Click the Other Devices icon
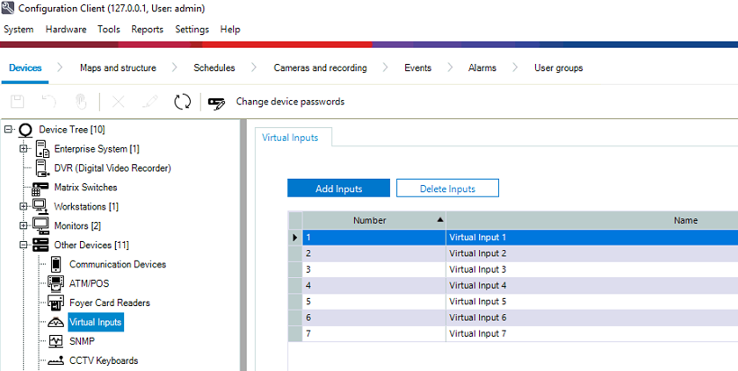Viewport: 738px width, 371px height. click(40, 245)
